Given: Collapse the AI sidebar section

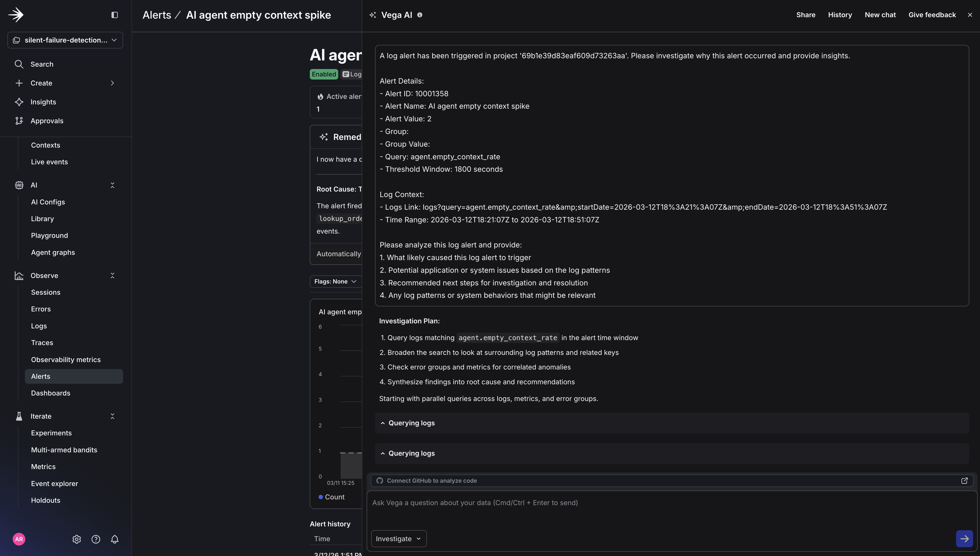Looking at the screenshot, I should (x=112, y=185).
